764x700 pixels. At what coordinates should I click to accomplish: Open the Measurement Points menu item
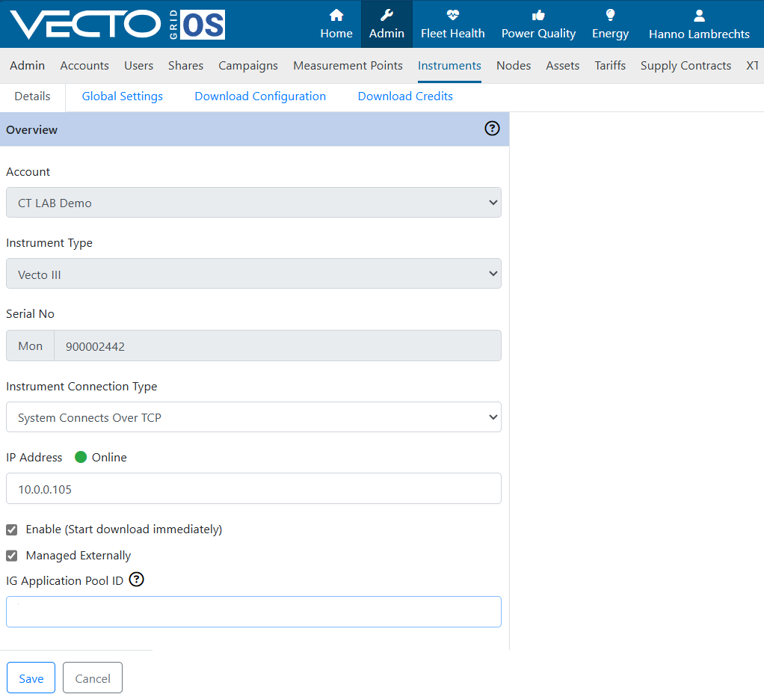click(348, 65)
